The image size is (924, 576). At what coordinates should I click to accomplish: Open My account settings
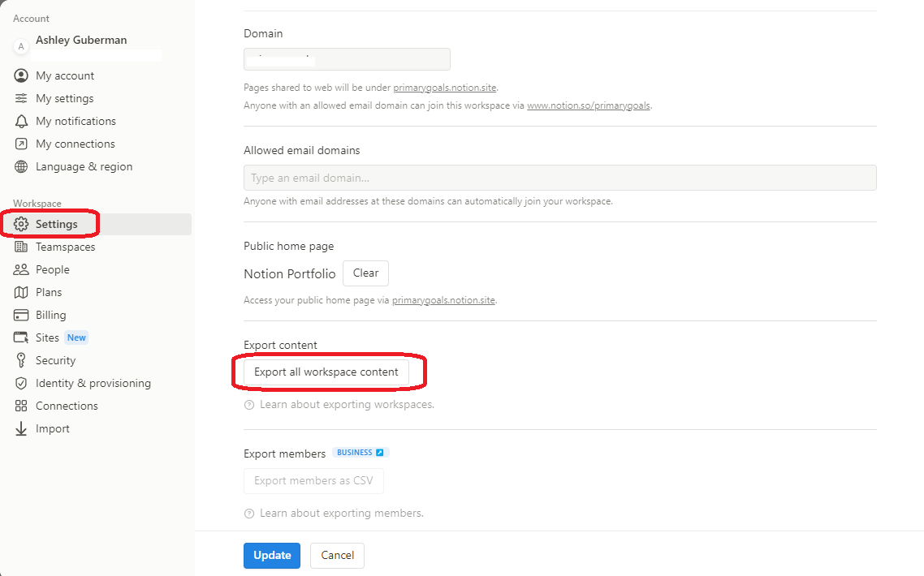(x=65, y=75)
